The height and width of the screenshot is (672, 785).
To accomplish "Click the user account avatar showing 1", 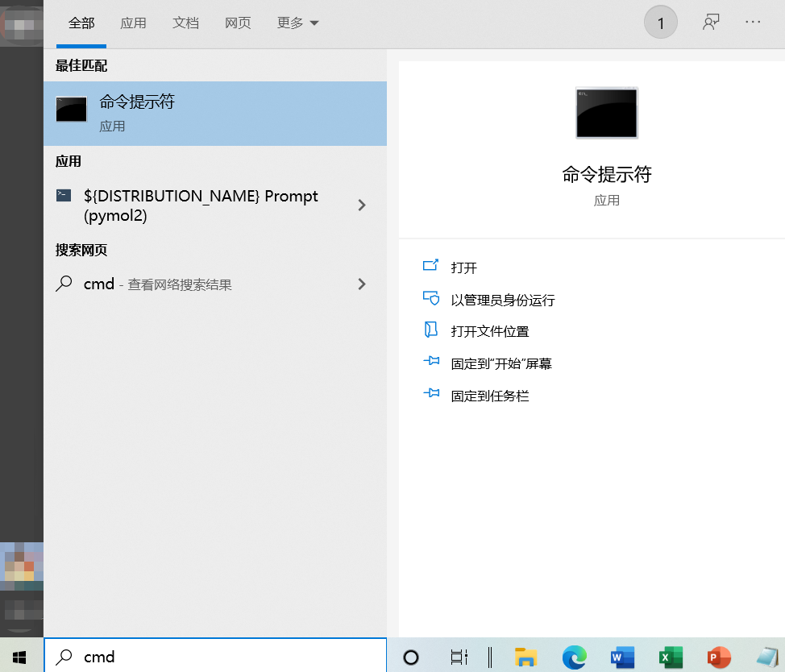I will pyautogui.click(x=661, y=22).
